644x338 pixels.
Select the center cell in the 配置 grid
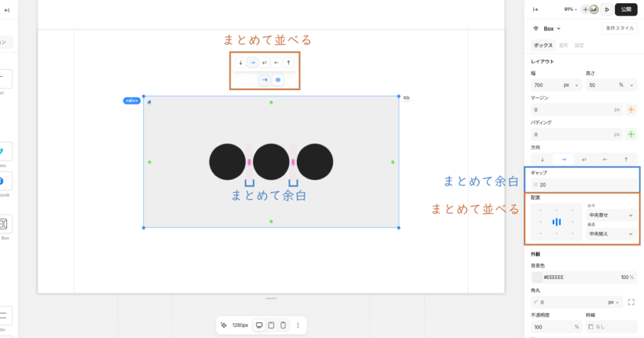[557, 222]
